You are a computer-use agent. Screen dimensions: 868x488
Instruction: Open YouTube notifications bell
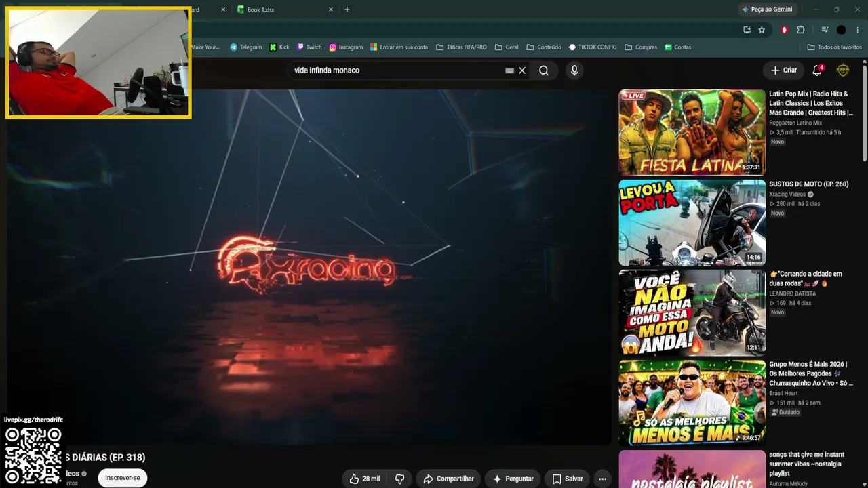(817, 70)
